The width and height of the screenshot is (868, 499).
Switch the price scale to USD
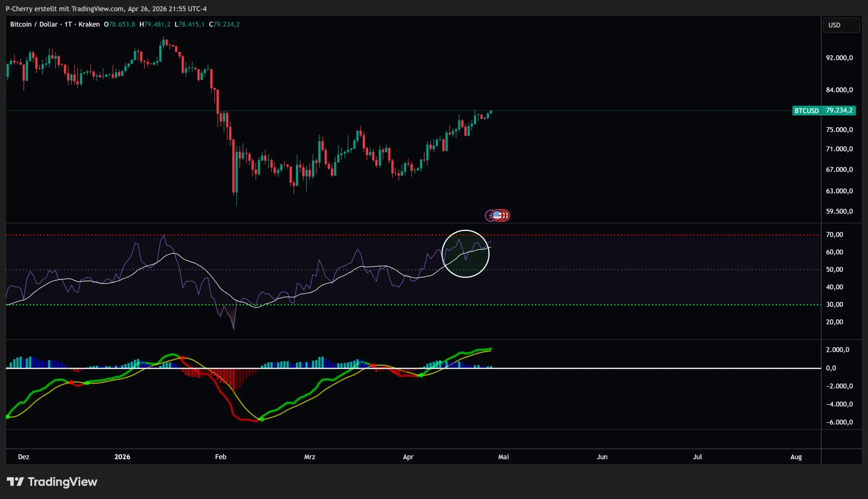pyautogui.click(x=841, y=25)
